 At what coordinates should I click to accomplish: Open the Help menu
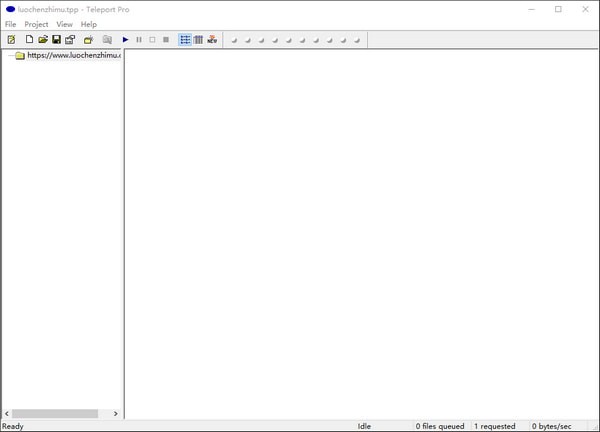point(89,24)
